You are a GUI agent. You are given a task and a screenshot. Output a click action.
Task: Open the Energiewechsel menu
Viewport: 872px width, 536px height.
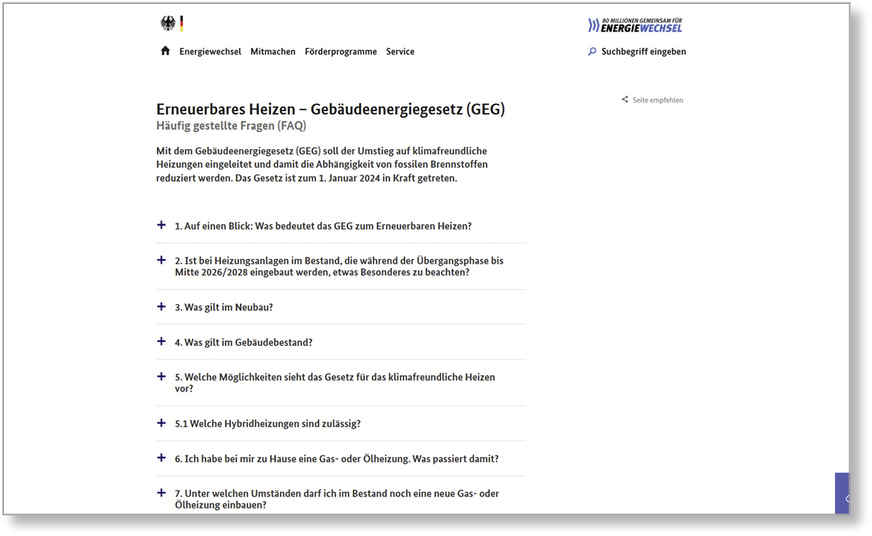click(210, 52)
